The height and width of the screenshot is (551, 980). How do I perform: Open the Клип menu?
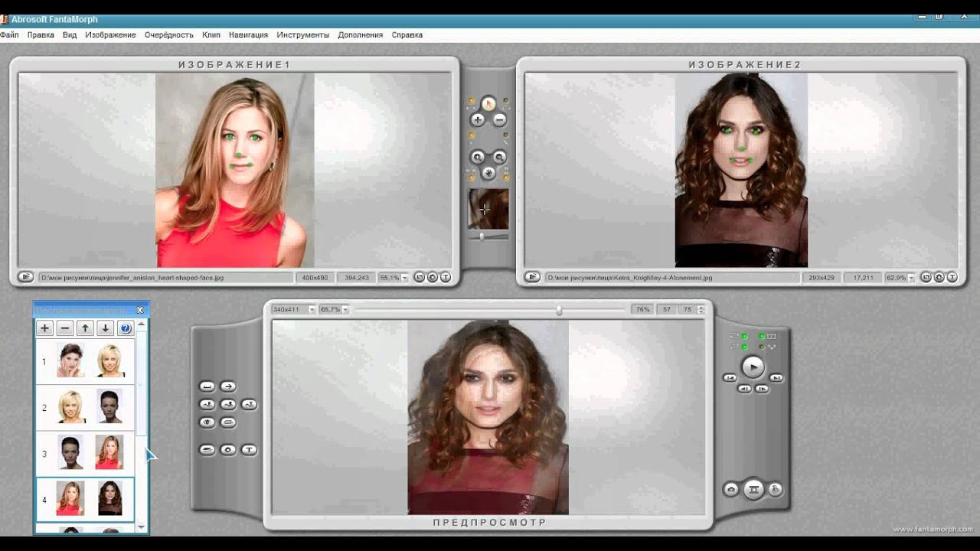pyautogui.click(x=211, y=35)
